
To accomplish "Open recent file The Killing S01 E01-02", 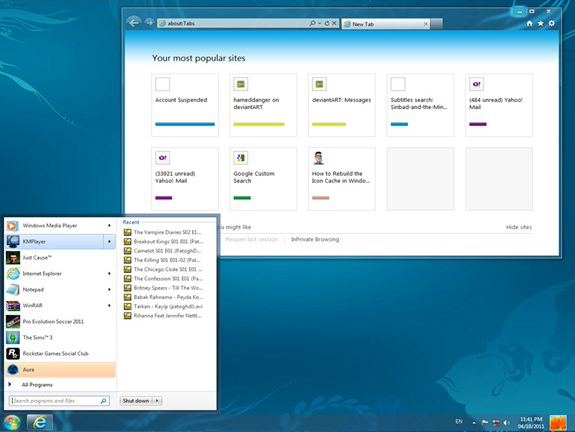I will click(x=163, y=260).
